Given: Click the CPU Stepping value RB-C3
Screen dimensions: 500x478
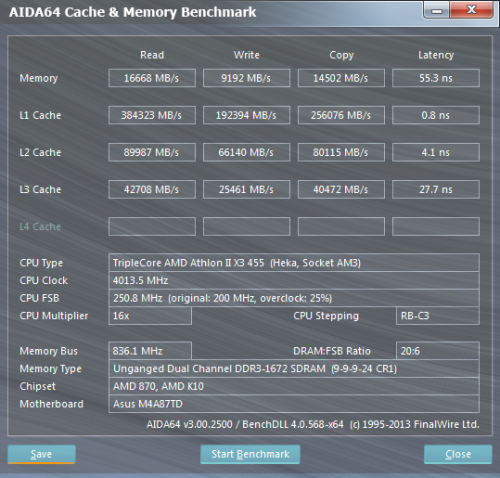Looking at the screenshot, I should (x=438, y=316).
